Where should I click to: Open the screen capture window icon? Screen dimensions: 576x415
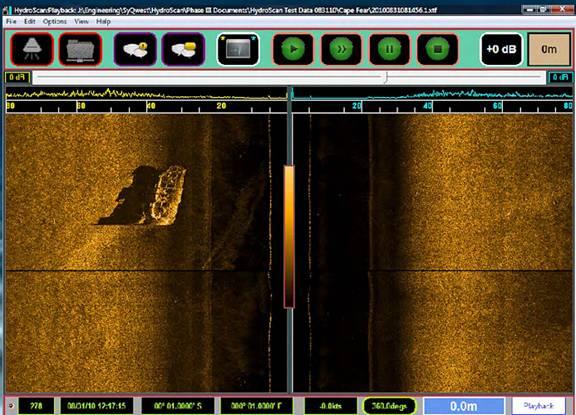tap(238, 49)
